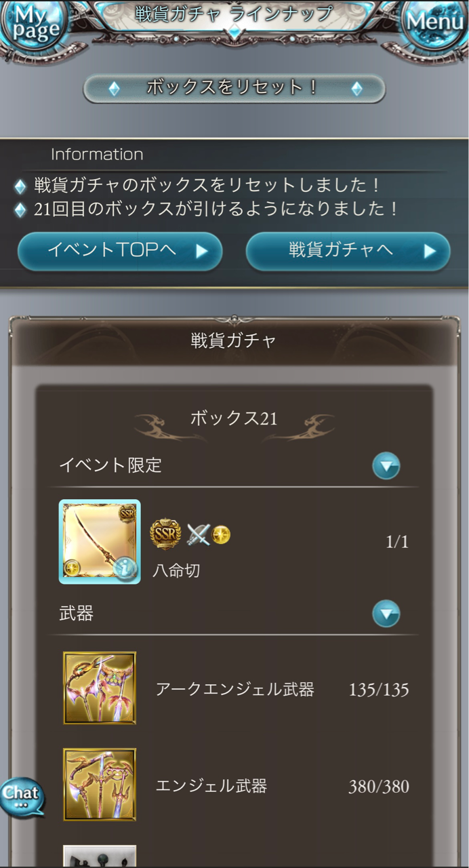Collapse the 武器 section arrow
The image size is (469, 868).
(x=386, y=614)
